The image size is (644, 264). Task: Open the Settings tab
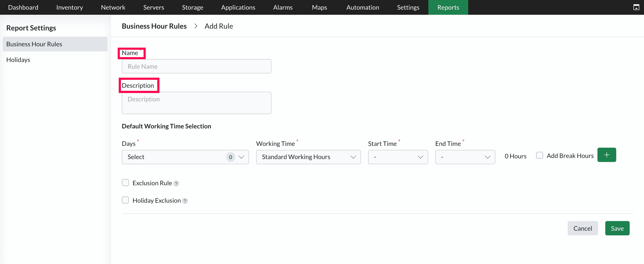pos(408,7)
